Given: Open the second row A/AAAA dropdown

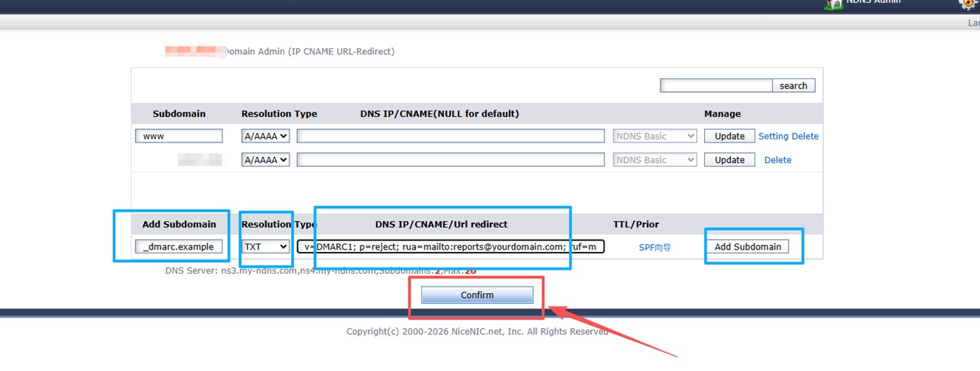Looking at the screenshot, I should (265, 160).
